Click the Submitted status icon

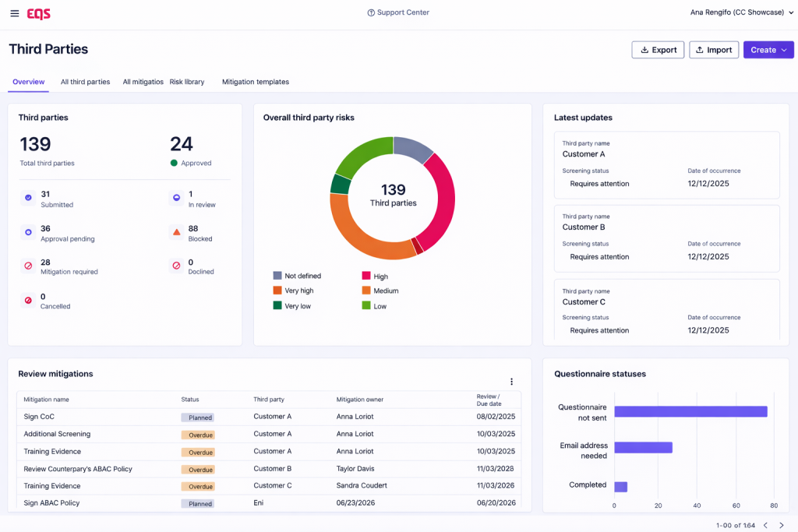28,199
